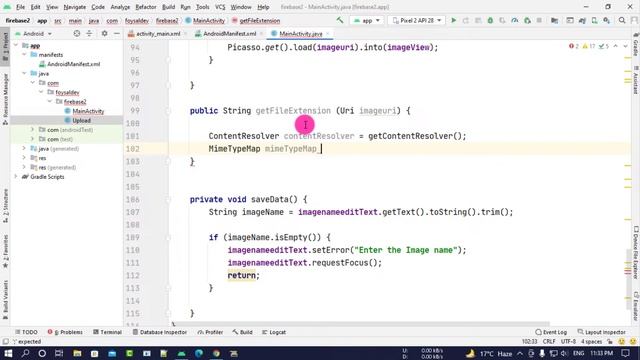Open Project Structure folder icon
The width and height of the screenshot is (640, 360).
pyautogui.click(x=554, y=20)
